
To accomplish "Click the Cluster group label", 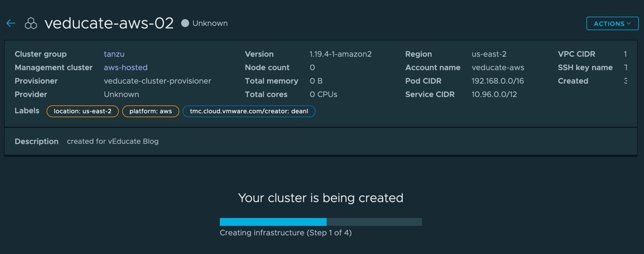I will tap(41, 54).
